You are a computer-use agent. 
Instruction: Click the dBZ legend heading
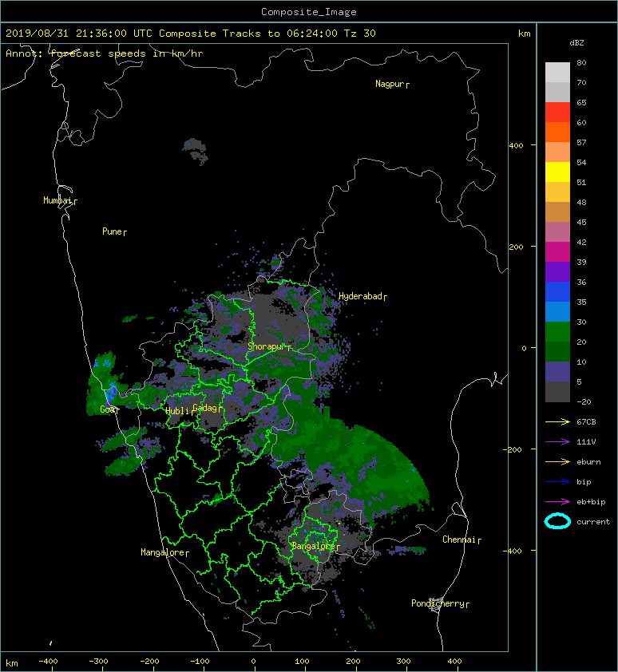576,43
